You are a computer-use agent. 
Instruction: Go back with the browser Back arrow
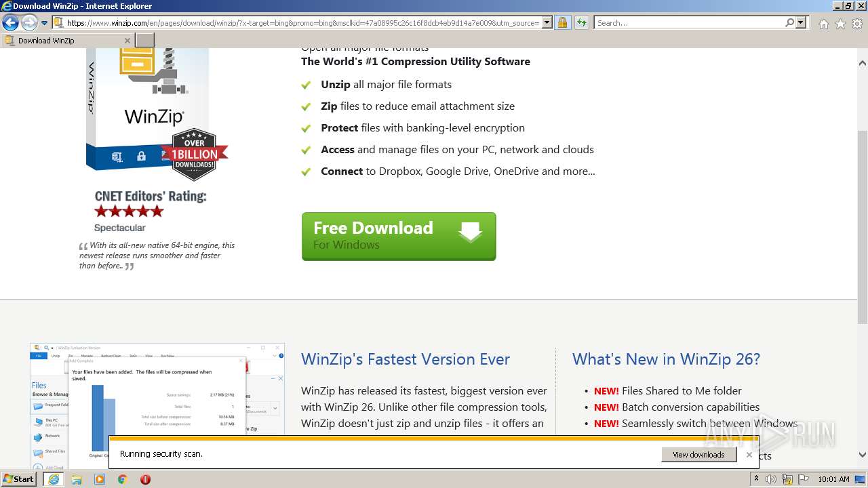pyautogui.click(x=10, y=23)
